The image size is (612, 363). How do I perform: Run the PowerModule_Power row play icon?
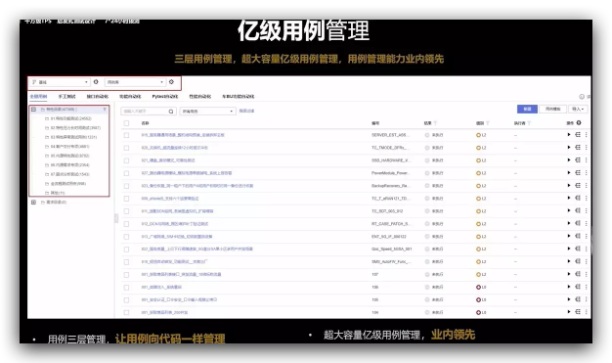pyautogui.click(x=569, y=173)
